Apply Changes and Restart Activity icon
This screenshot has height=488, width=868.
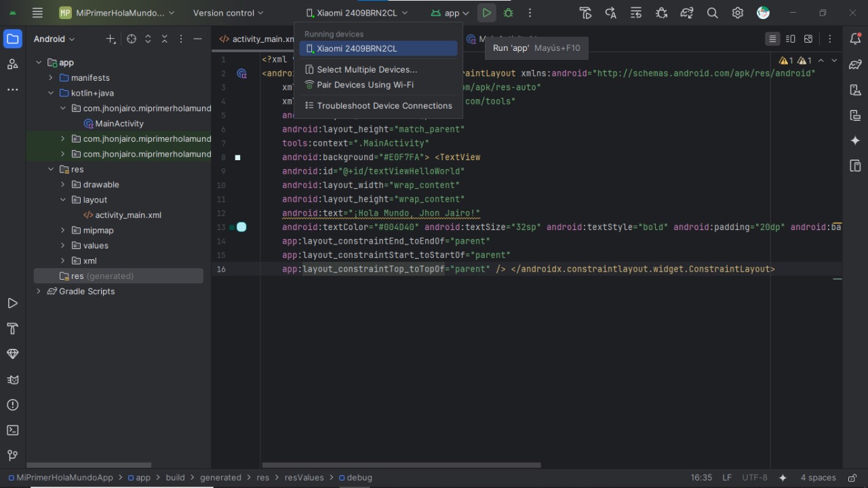tap(610, 13)
